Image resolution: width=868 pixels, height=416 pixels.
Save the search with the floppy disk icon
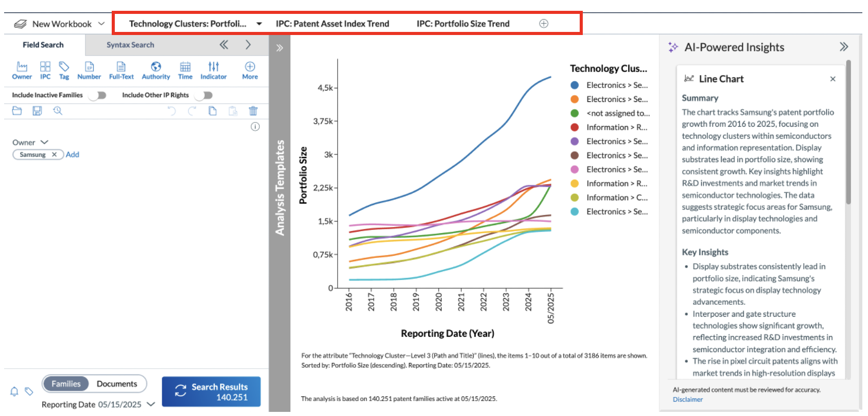(x=37, y=111)
